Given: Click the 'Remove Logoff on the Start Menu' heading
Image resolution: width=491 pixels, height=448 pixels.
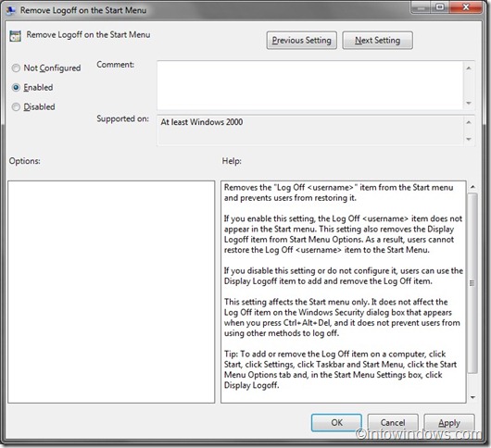Looking at the screenshot, I should tap(88, 35).
